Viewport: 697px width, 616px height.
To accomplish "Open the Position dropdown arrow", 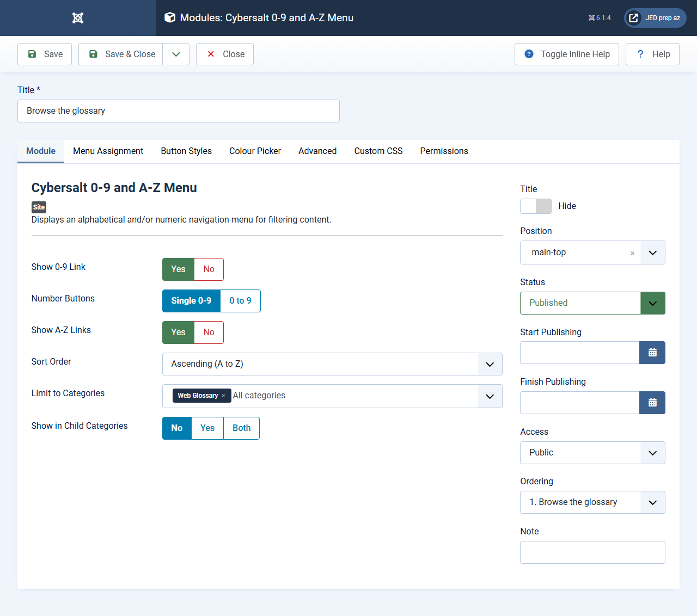I will coord(653,252).
